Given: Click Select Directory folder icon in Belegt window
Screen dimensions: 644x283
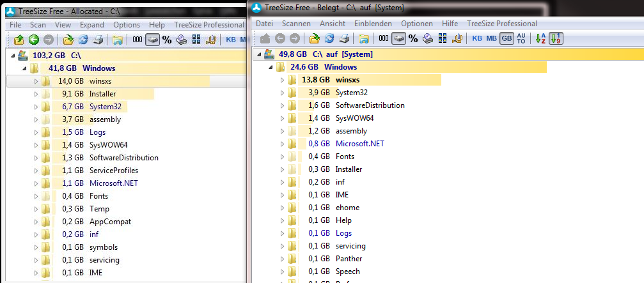Looking at the screenshot, I should 315,38.
